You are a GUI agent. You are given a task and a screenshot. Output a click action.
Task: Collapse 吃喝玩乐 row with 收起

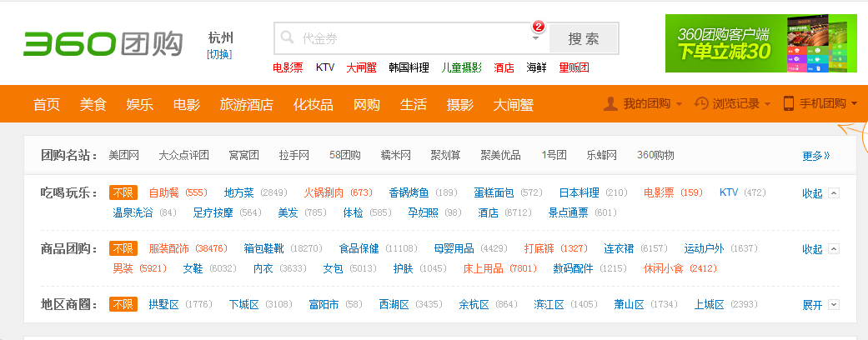click(x=813, y=193)
